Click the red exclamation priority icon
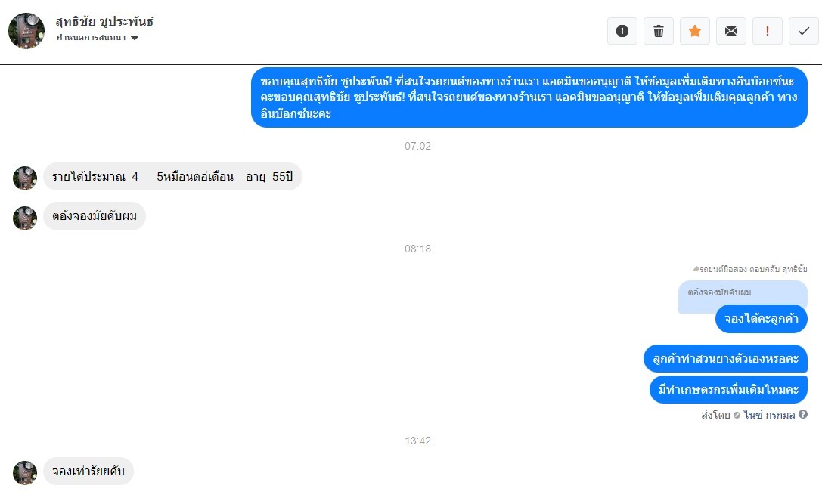Screen dimensions: 822x504 [767, 31]
